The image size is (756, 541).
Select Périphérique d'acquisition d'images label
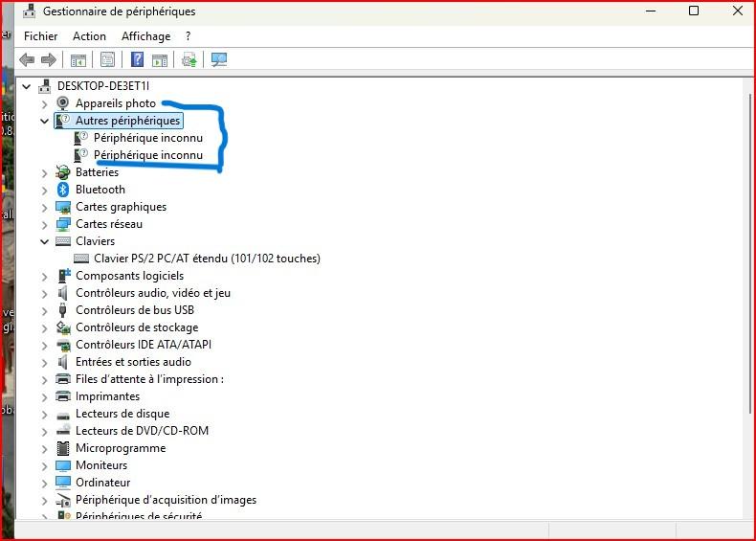(x=166, y=500)
